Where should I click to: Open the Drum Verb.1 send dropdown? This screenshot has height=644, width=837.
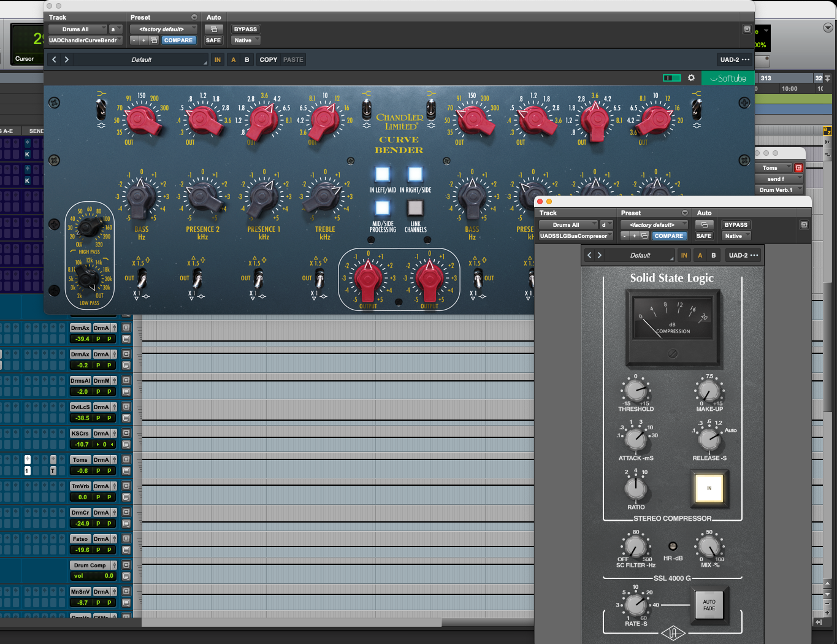[779, 190]
